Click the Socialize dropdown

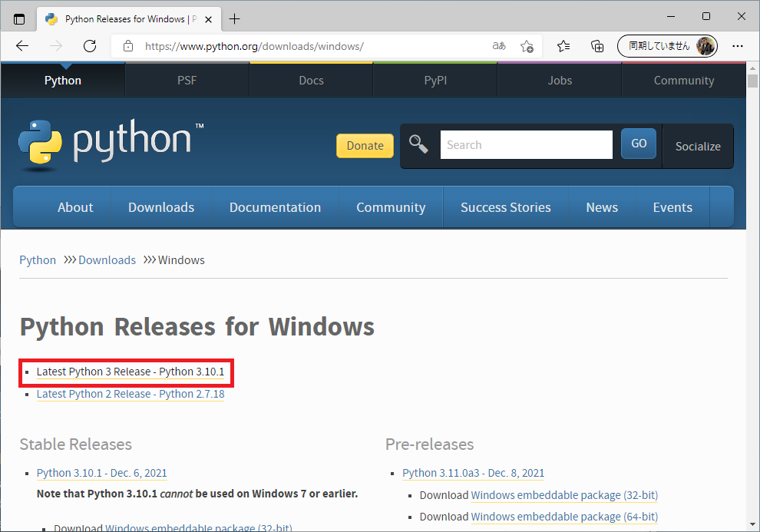click(697, 146)
